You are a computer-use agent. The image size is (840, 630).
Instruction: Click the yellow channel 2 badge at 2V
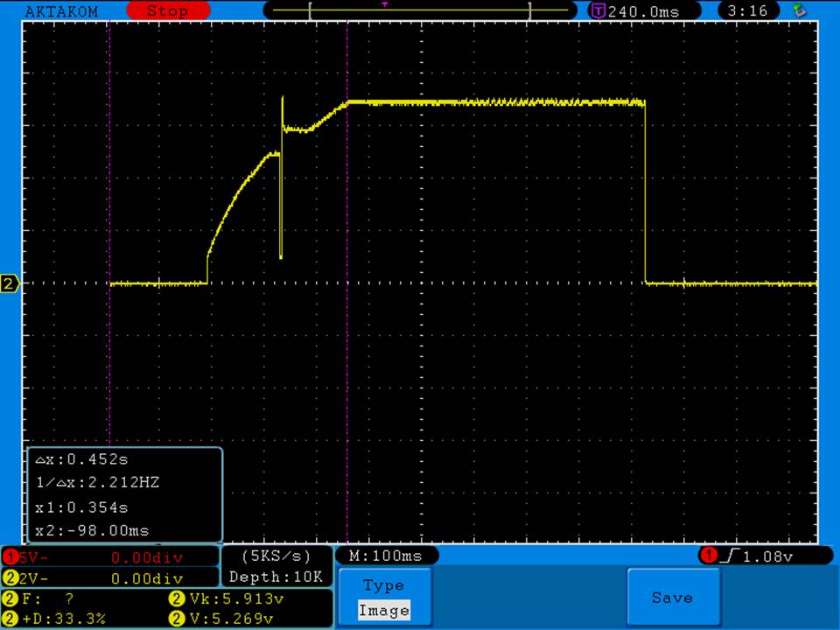point(10,578)
